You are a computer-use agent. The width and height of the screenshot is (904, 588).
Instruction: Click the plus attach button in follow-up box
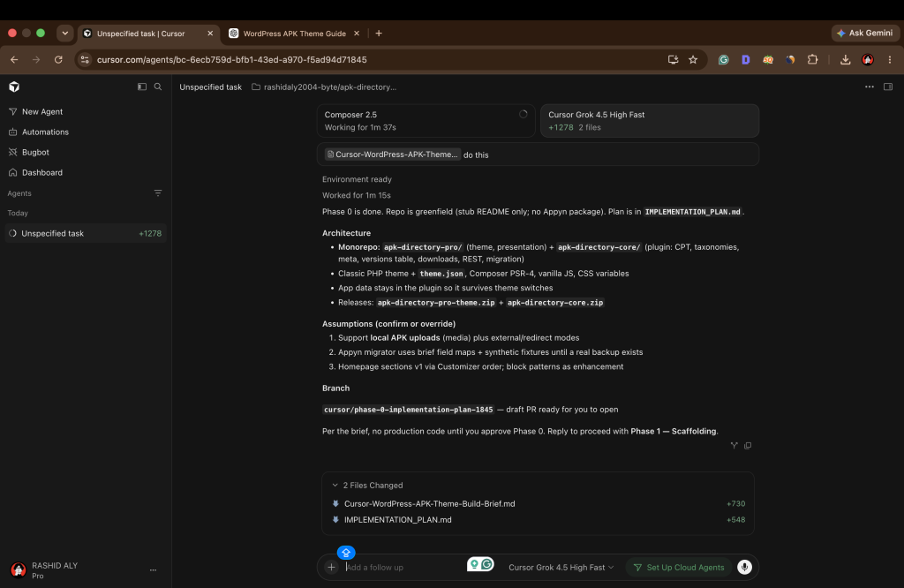coord(332,567)
